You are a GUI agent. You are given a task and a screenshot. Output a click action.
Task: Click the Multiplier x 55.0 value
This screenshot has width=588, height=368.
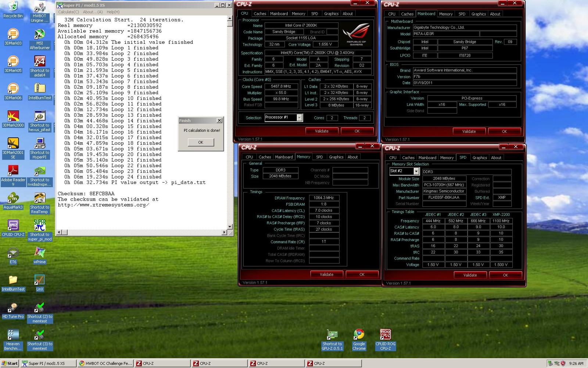pyautogui.click(x=281, y=93)
